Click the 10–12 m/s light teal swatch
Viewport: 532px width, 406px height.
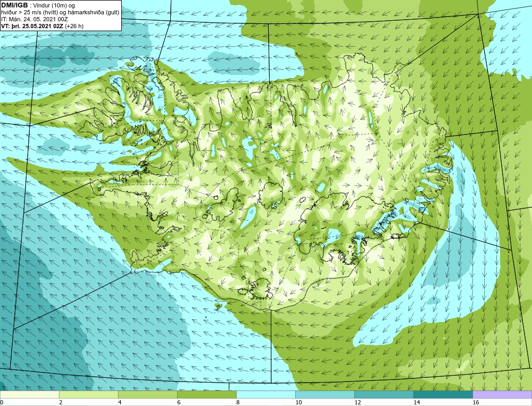point(325,394)
